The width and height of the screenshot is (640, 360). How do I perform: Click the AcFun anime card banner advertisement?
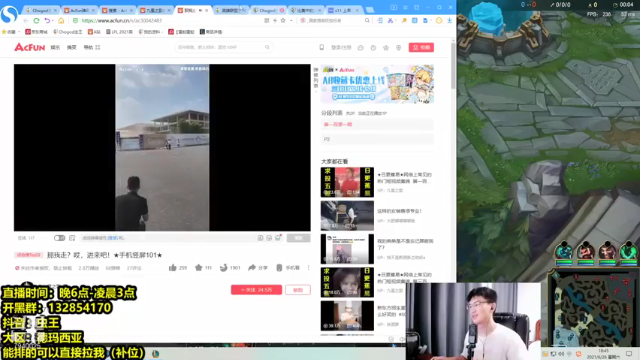(377, 84)
